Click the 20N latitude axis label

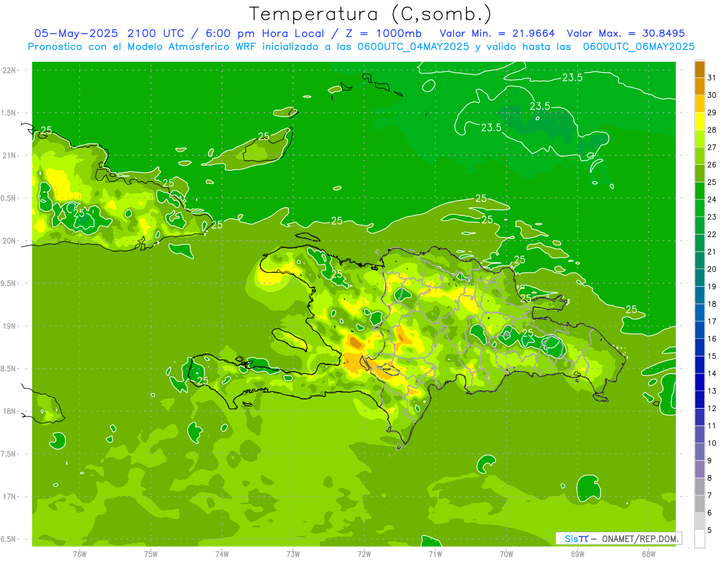9,241
